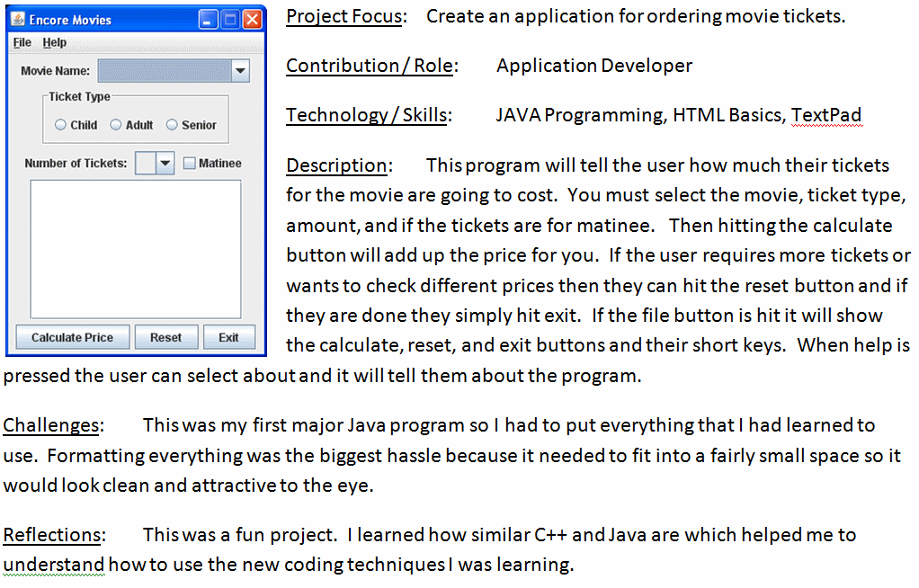This screenshot has height=588, width=919.
Task: Open the Help menu
Action: pos(55,42)
